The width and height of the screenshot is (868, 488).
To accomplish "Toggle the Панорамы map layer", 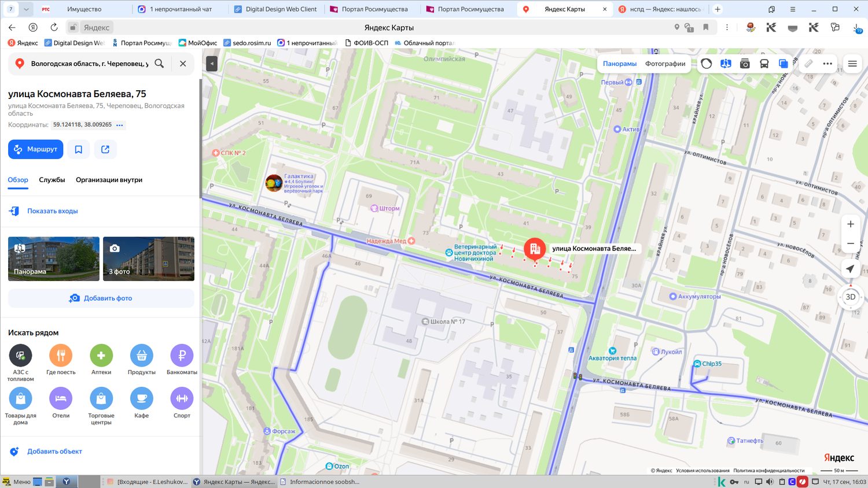I will tap(620, 64).
